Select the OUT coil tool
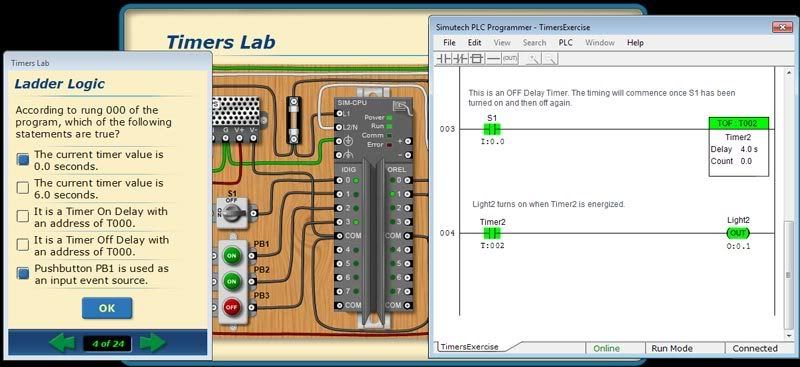The width and height of the screenshot is (800, 367). 510,59
